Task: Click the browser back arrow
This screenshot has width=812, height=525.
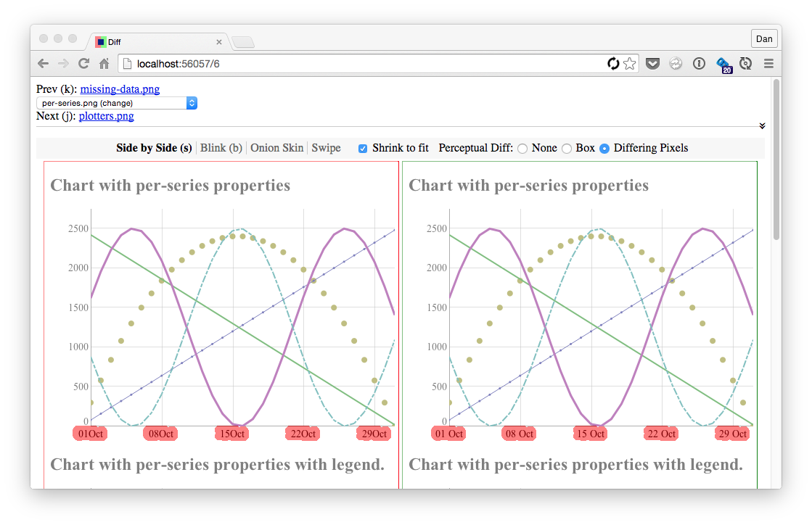Action: [x=43, y=64]
